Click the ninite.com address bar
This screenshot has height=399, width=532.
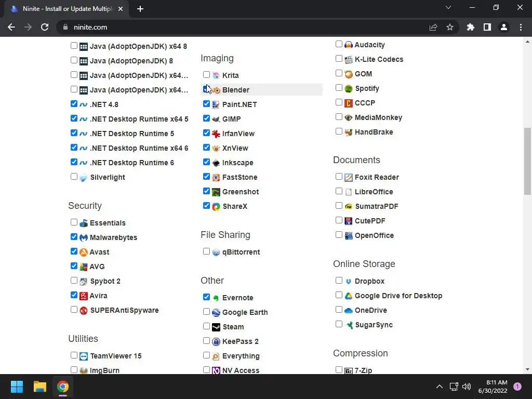[258, 27]
